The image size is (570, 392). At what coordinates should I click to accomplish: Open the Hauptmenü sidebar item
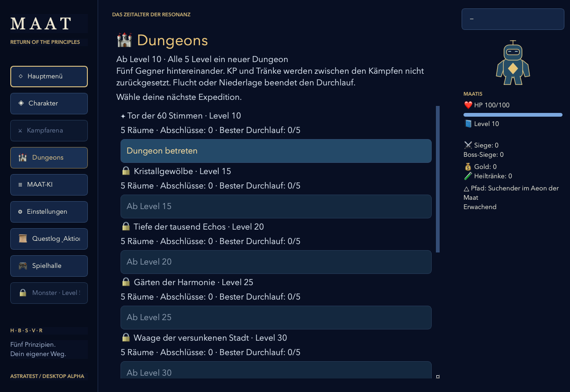point(49,77)
